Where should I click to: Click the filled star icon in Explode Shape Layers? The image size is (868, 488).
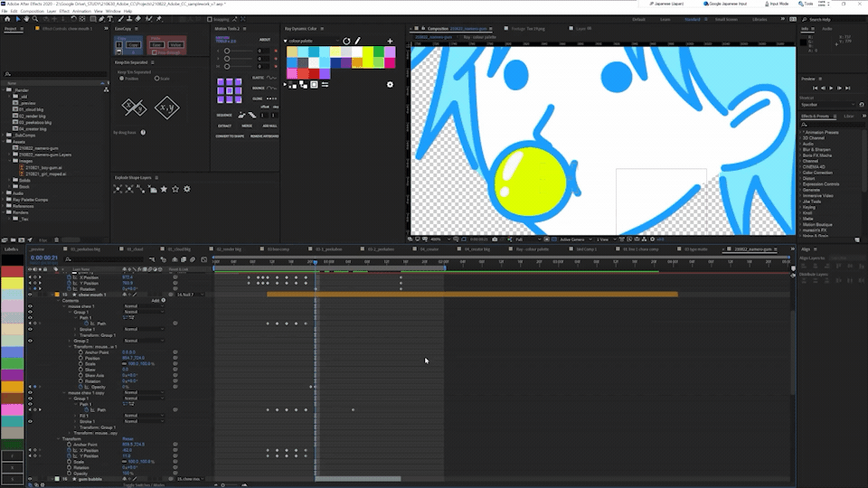tap(164, 189)
